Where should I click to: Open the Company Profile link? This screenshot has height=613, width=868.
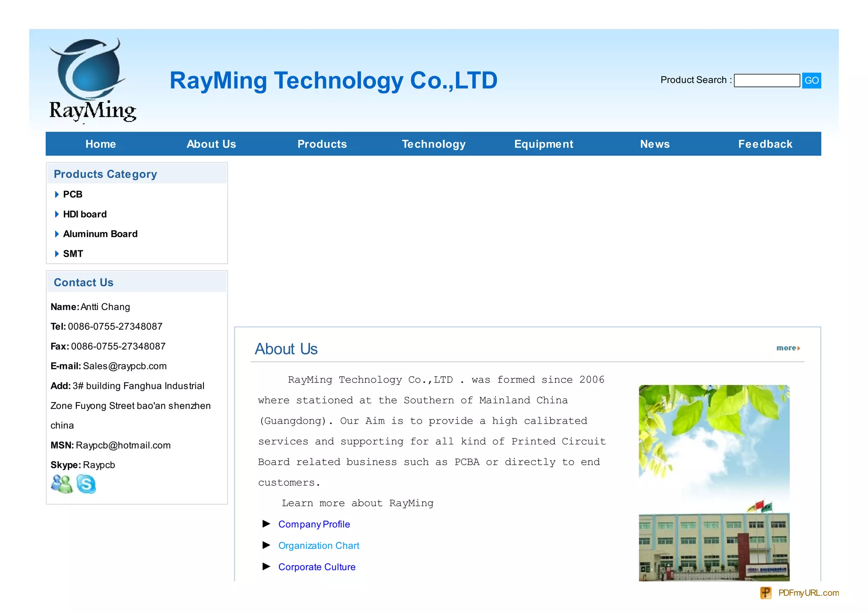point(314,524)
